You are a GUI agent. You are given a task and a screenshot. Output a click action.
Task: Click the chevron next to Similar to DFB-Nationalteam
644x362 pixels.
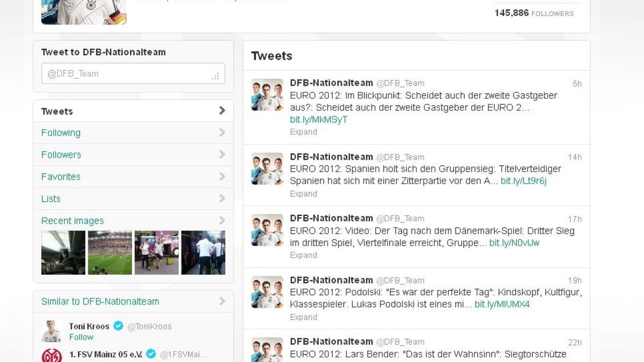point(222,301)
